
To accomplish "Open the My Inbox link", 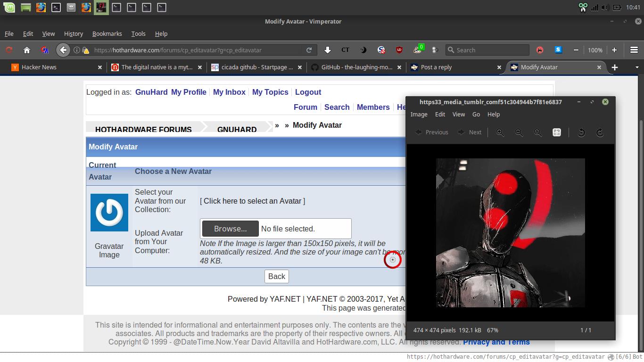I will 229,92.
